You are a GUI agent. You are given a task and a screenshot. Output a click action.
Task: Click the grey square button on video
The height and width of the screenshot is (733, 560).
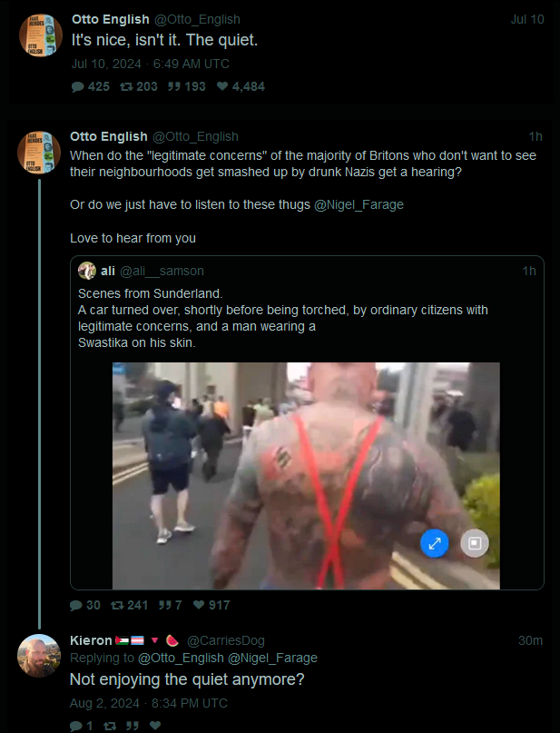click(x=475, y=543)
